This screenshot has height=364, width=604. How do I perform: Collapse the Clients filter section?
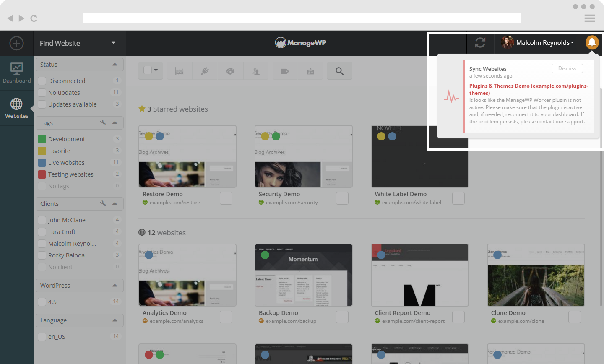tap(115, 203)
